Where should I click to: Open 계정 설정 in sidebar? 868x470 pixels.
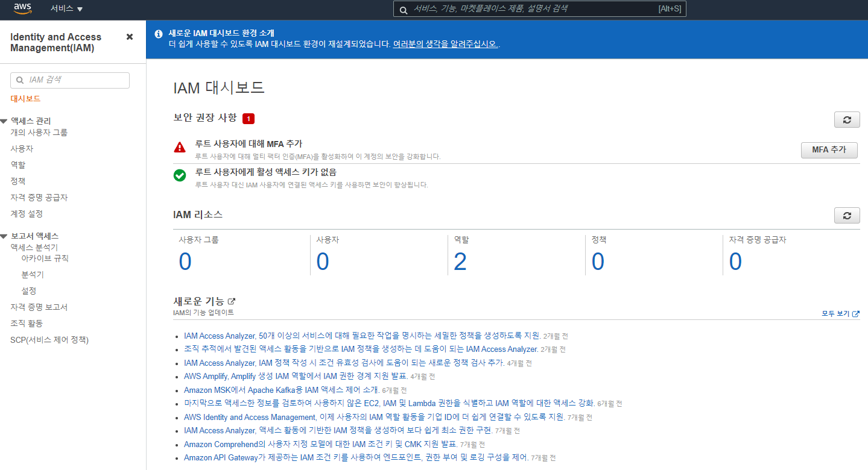pos(27,213)
